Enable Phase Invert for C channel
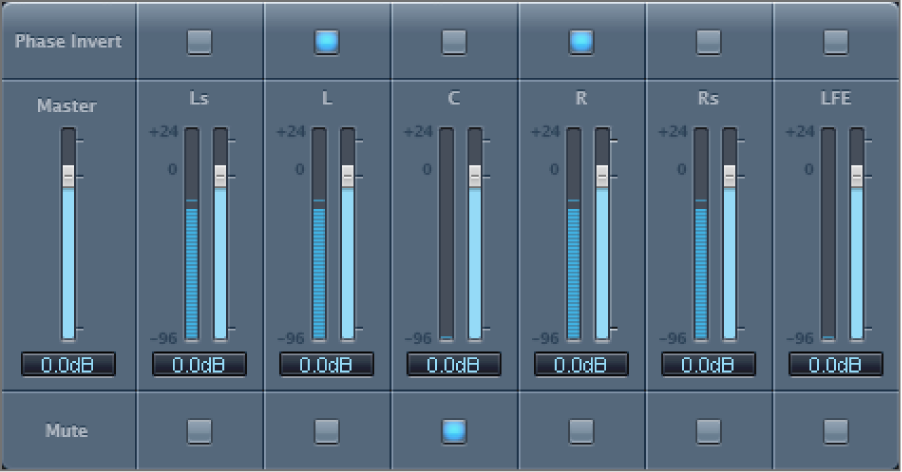This screenshot has width=902, height=472. pos(454,42)
